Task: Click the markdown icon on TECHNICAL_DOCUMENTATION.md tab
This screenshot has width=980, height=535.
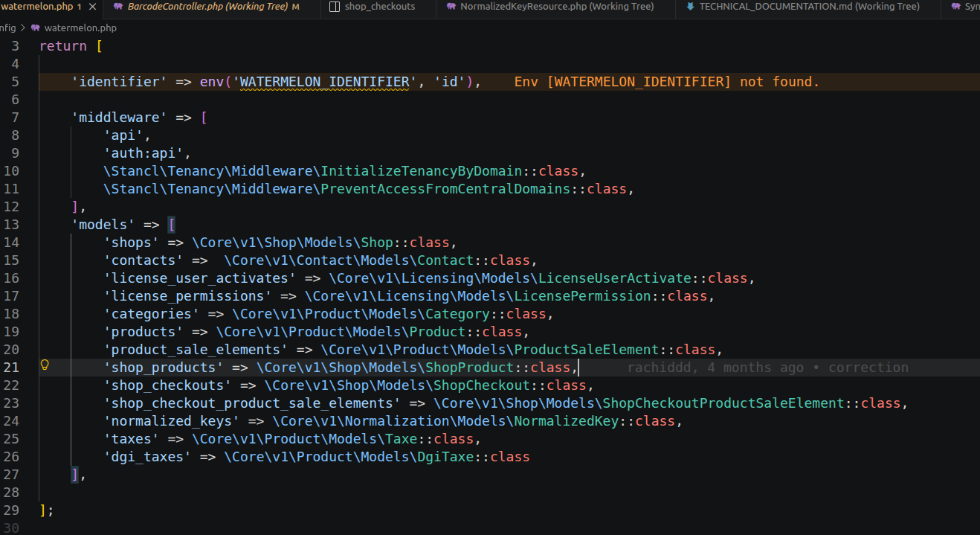Action: coord(690,7)
